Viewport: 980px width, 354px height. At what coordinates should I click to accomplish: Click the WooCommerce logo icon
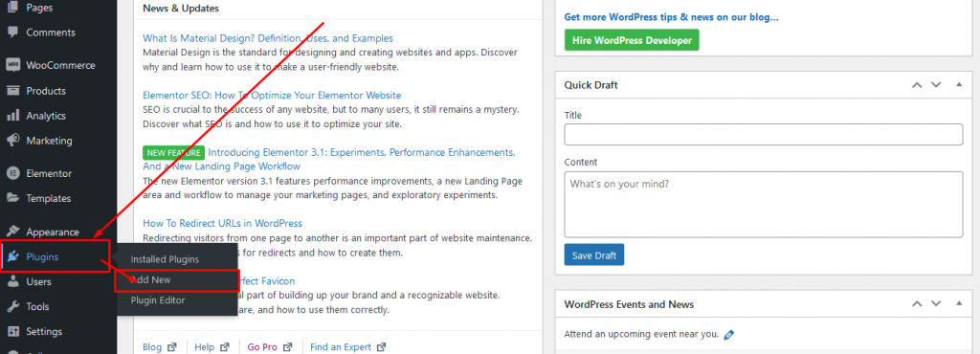(12, 65)
